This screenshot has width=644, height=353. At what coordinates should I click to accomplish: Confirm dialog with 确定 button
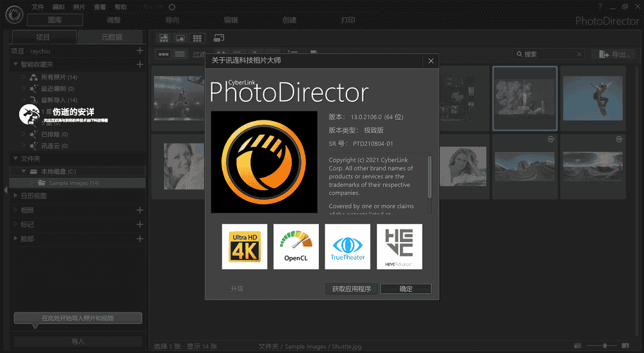[x=406, y=289]
